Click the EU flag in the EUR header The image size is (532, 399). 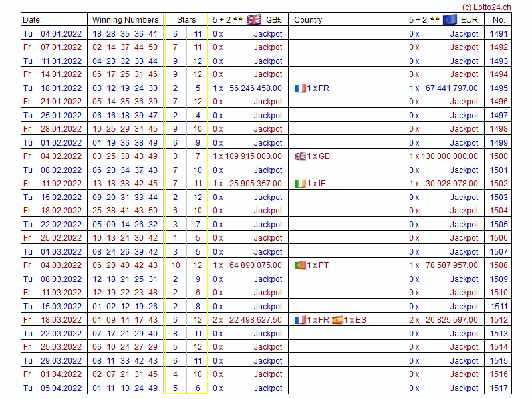pos(450,19)
